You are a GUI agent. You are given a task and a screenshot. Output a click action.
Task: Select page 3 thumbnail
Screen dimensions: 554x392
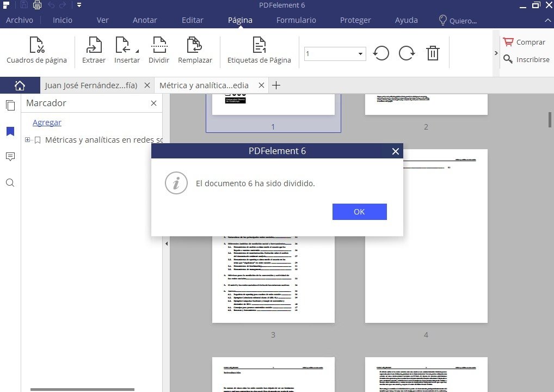273,279
